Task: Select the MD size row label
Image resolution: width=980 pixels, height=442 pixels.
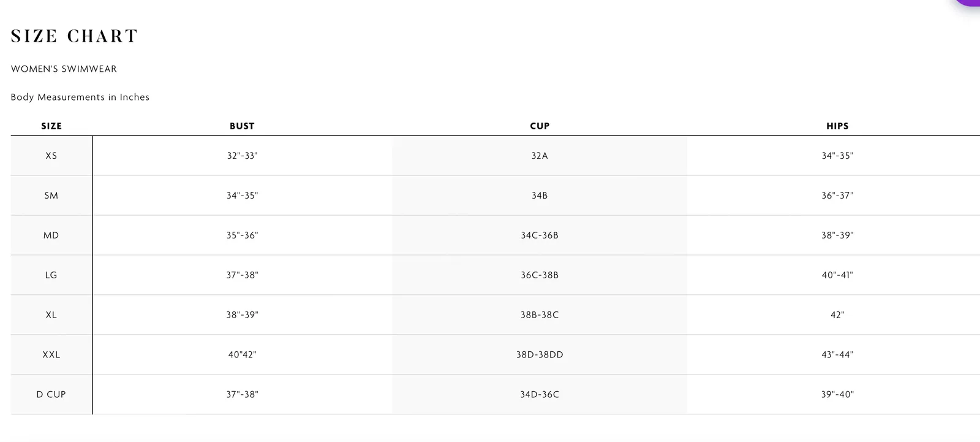Action: pos(51,235)
